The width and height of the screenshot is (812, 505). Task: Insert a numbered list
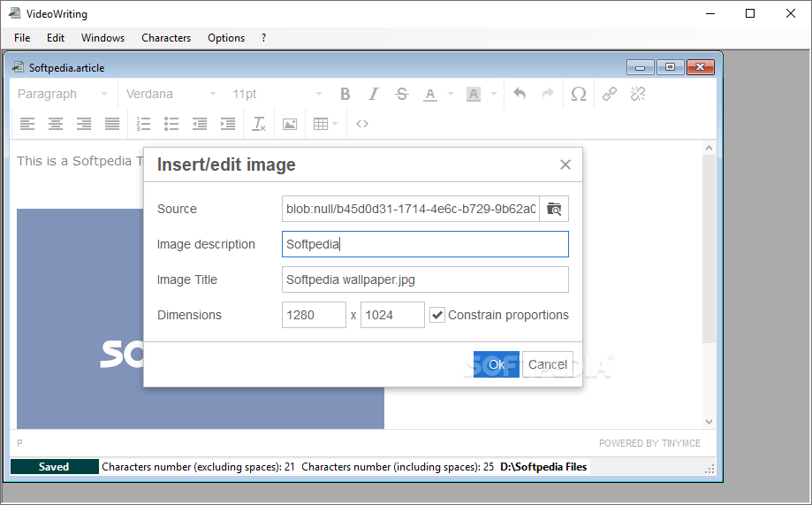click(x=143, y=124)
